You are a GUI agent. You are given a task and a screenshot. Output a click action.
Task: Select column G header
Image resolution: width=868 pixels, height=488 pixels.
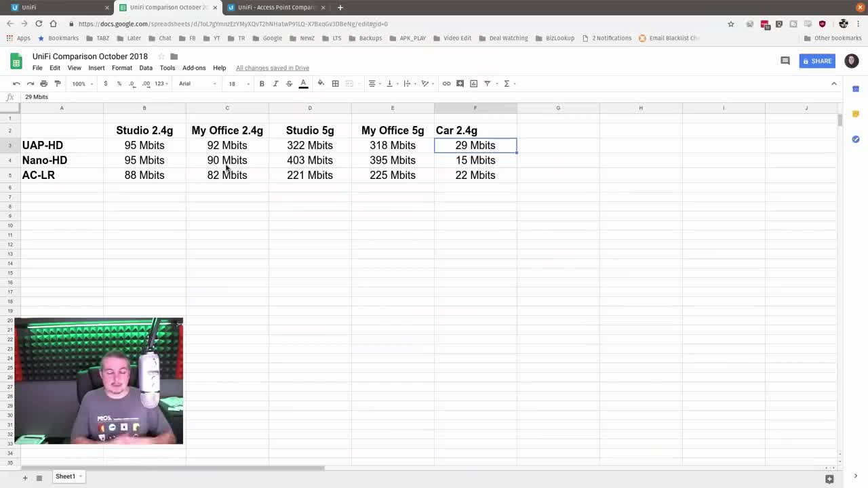coord(558,108)
